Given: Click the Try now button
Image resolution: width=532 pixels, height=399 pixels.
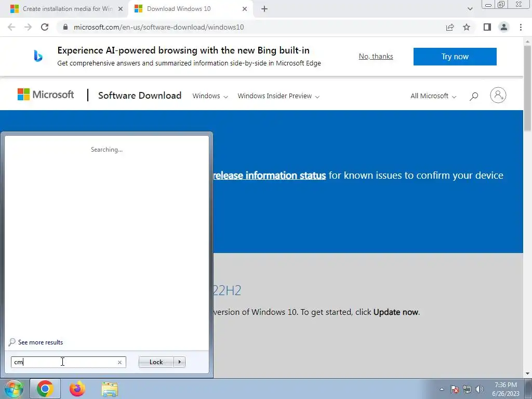Looking at the screenshot, I should [x=455, y=56].
